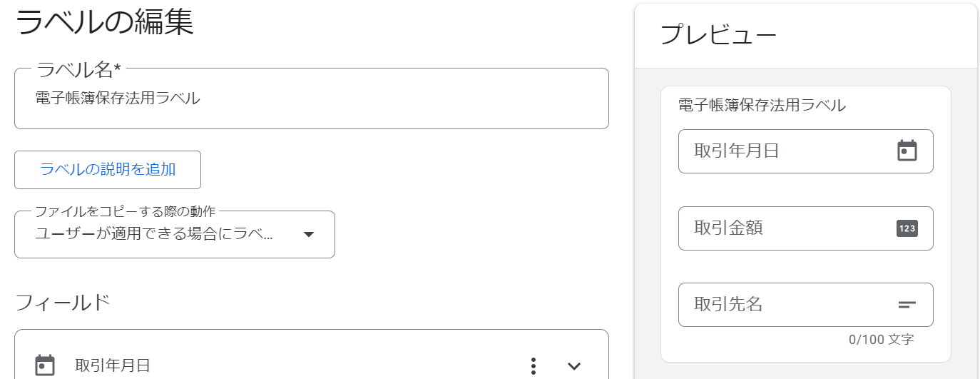The image size is (980, 379).
Task: Click the 0/100 文字 character counter
Action: [881, 340]
